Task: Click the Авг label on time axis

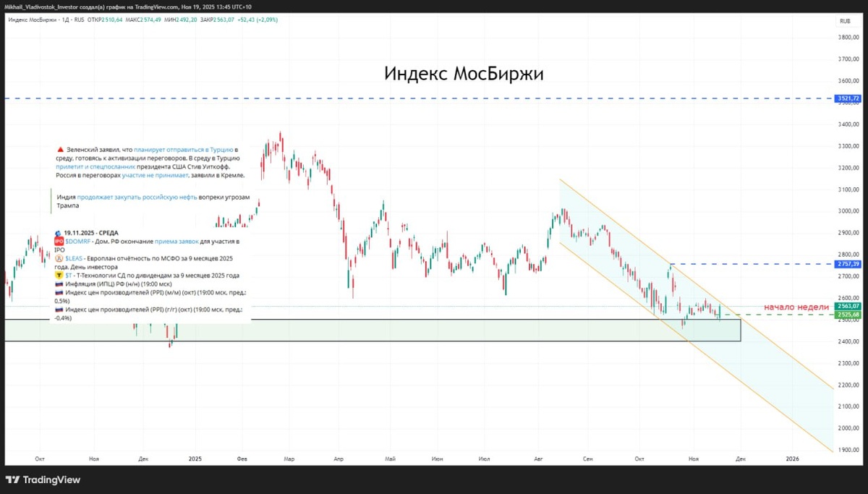Action: coord(538,459)
